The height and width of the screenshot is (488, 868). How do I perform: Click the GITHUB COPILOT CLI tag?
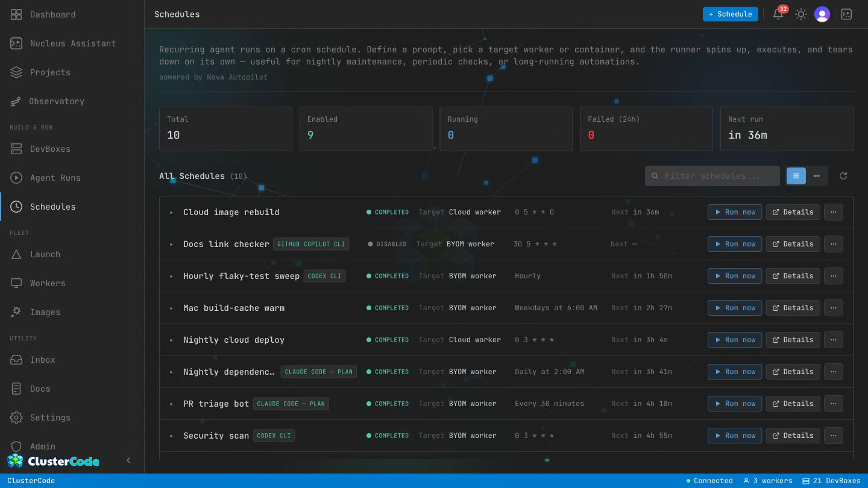(311, 244)
